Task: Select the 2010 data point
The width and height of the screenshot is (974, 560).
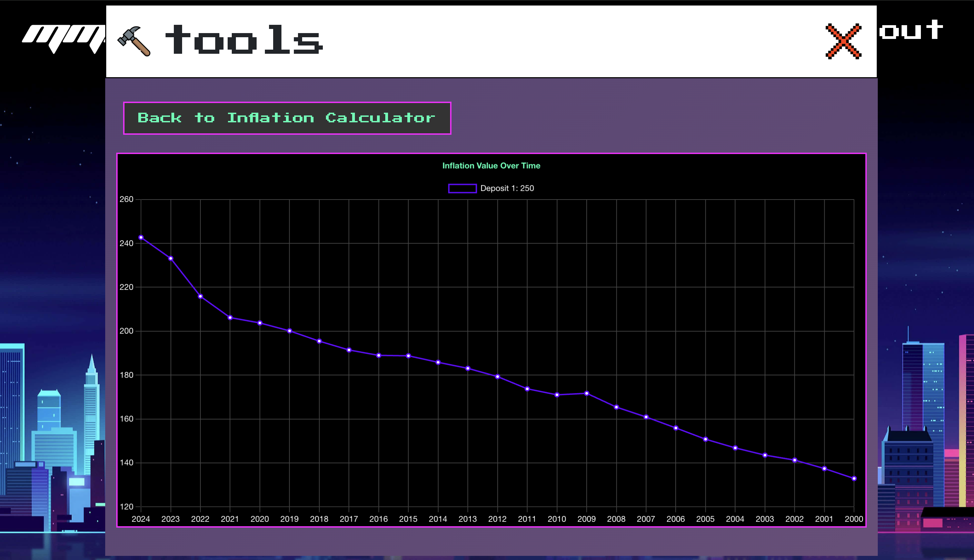Action: (x=557, y=395)
